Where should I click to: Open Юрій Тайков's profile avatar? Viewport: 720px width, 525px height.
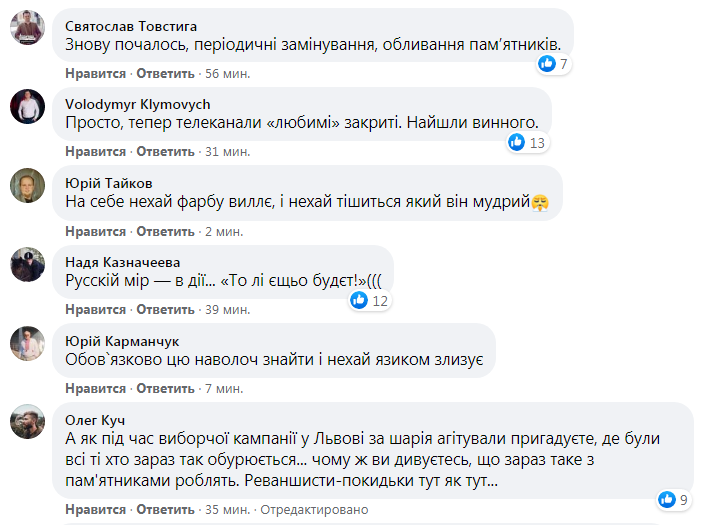pos(27,185)
